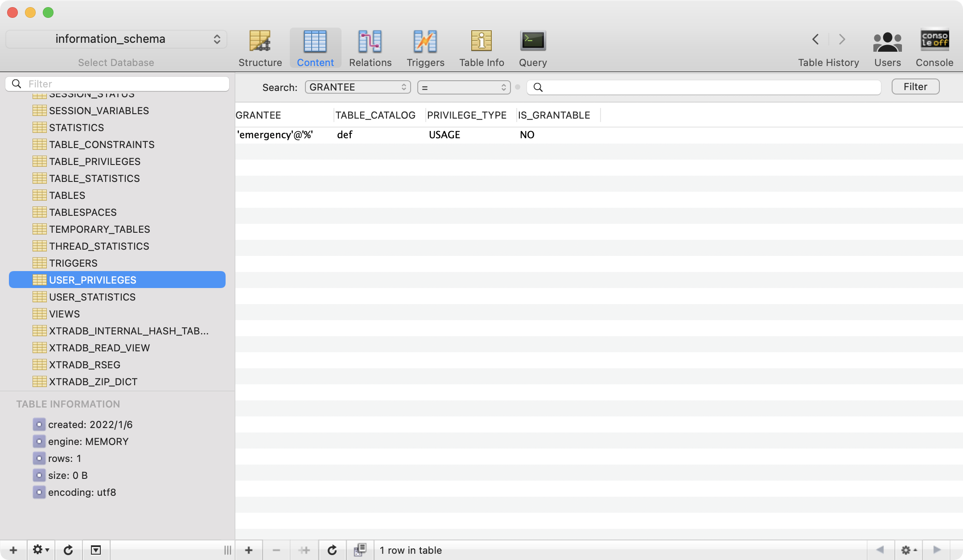
Task: Select the USAGE privilege cell
Action: [x=471, y=135]
